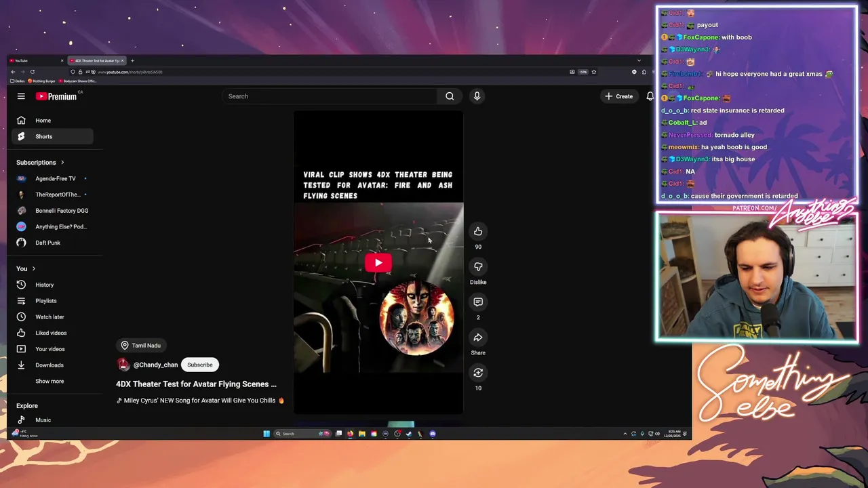Click the taskbar Search box
The width and height of the screenshot is (868, 488).
click(x=303, y=434)
